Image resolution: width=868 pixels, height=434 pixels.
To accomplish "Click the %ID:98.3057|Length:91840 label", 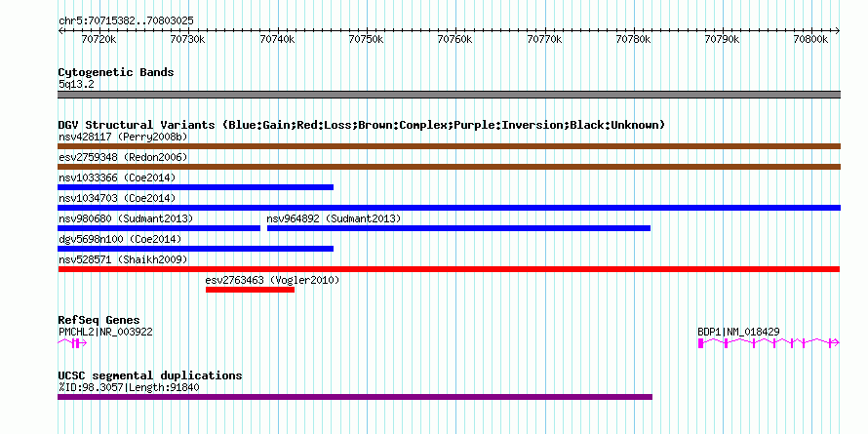I will tap(129, 387).
